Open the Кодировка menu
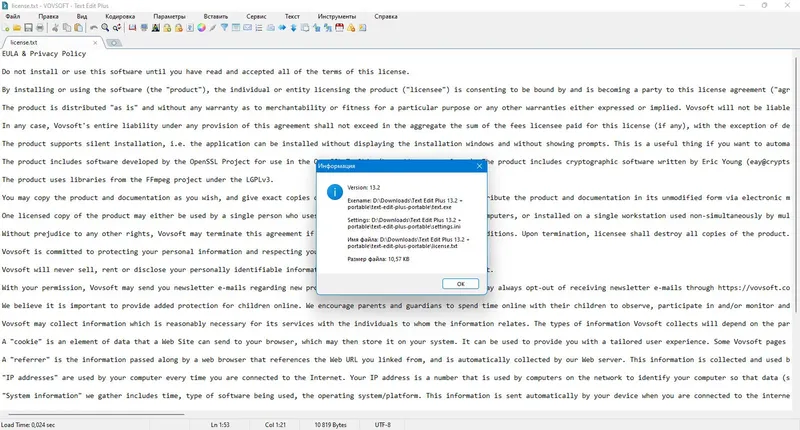This screenshot has height=430, width=800. [120, 16]
